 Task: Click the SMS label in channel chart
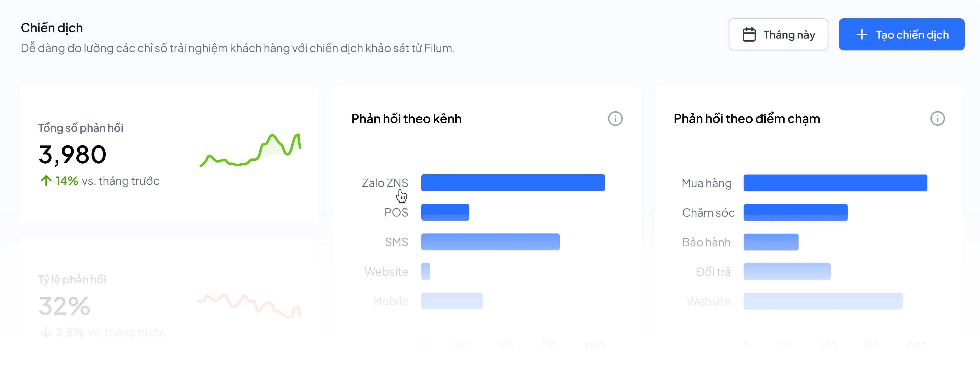click(x=396, y=242)
